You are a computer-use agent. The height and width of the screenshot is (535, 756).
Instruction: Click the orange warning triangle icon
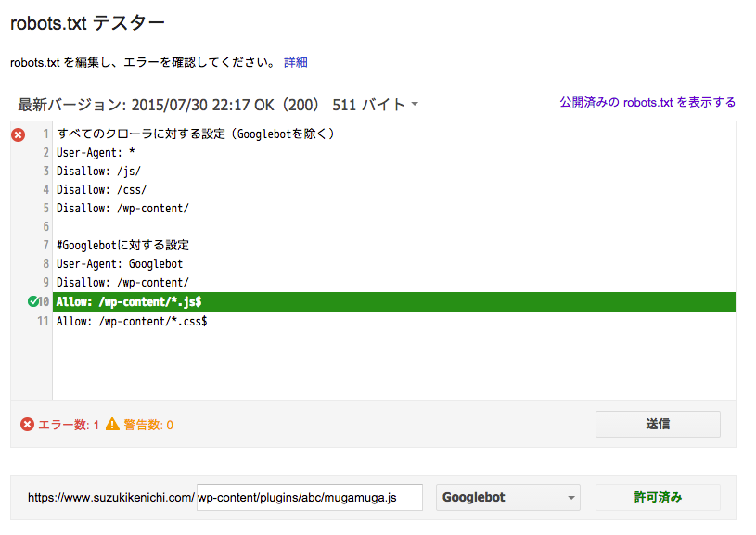[112, 424]
